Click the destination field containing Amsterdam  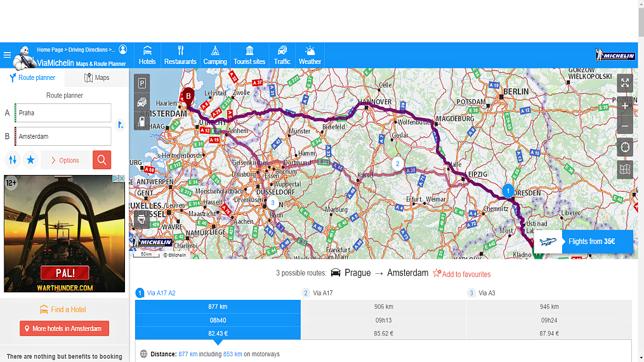click(63, 136)
